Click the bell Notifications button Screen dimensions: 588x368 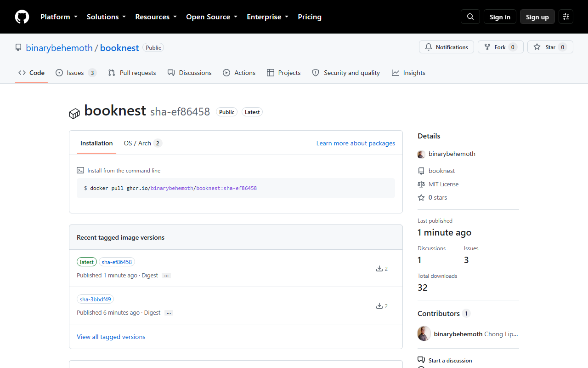point(447,47)
